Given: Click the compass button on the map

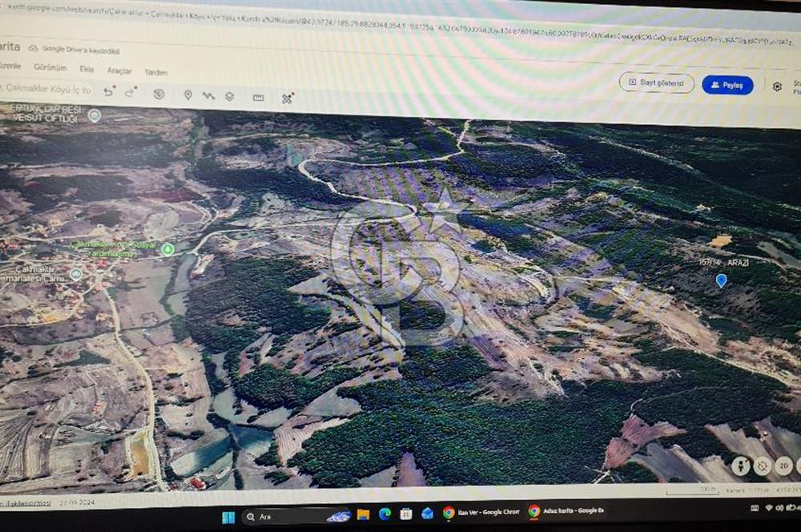Looking at the screenshot, I should pyautogui.click(x=762, y=466).
